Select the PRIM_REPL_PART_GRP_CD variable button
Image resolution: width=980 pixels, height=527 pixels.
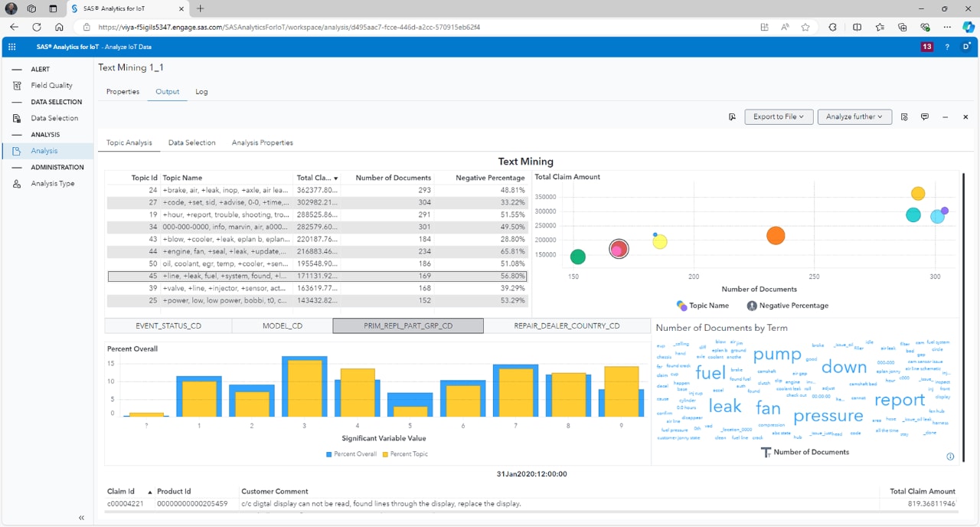[x=408, y=326]
